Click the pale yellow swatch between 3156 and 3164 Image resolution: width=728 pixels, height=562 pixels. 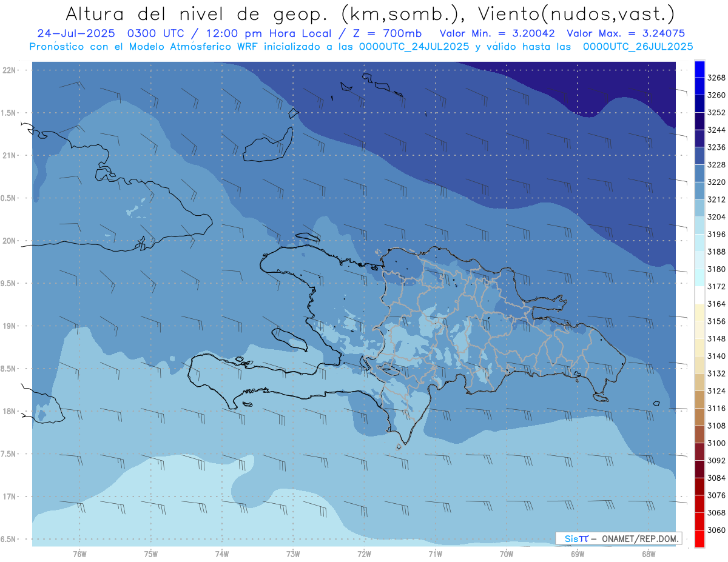click(699, 312)
